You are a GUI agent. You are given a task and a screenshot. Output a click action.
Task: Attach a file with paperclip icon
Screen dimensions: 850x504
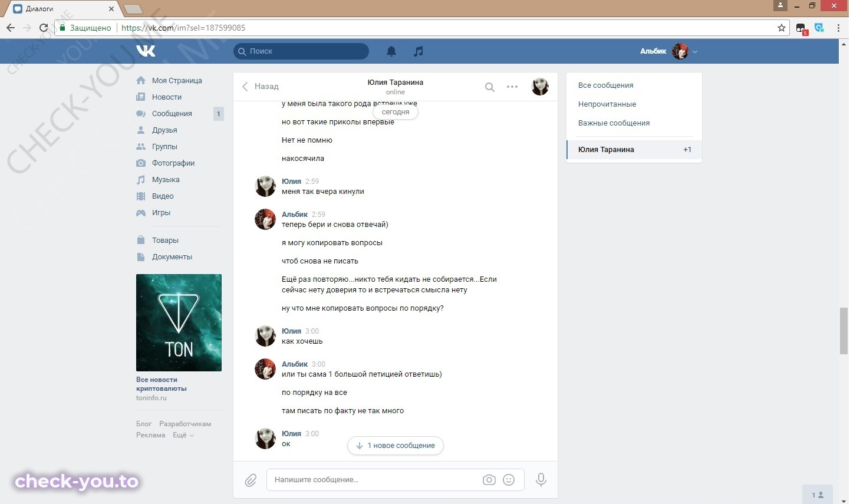[x=251, y=480]
